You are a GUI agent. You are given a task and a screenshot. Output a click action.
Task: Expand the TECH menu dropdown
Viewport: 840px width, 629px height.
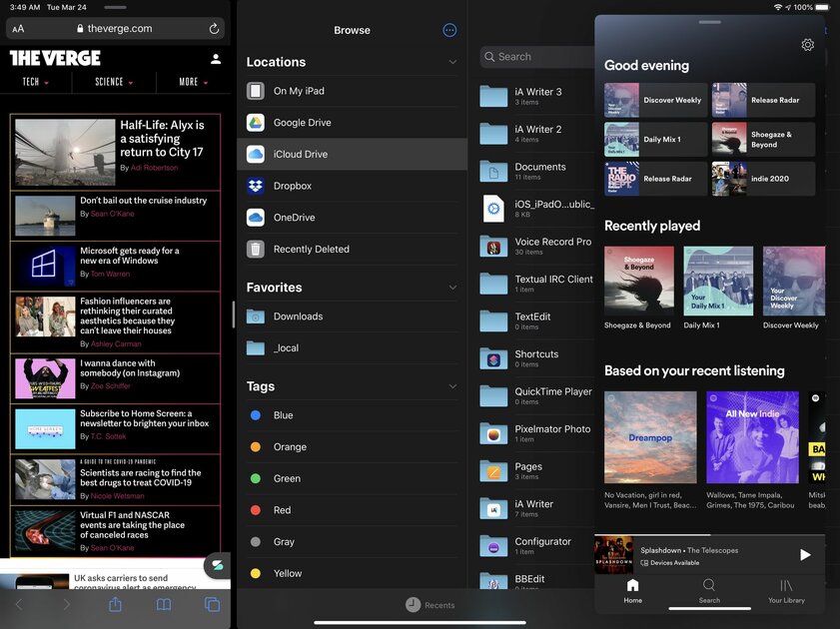pos(36,82)
